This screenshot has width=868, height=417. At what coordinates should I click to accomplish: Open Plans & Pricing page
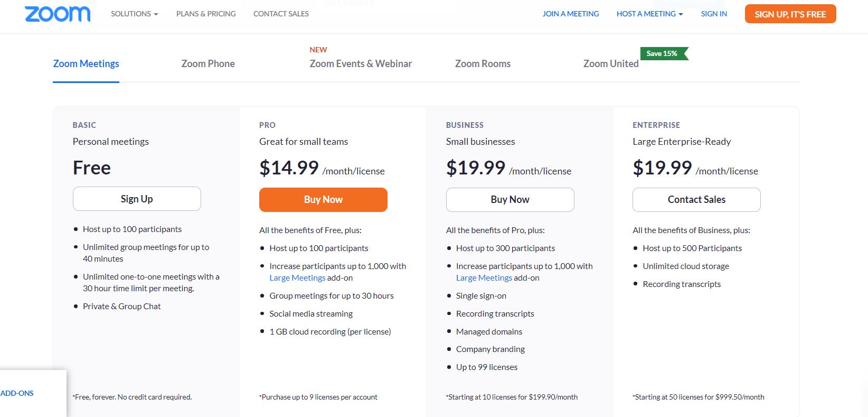pyautogui.click(x=206, y=14)
